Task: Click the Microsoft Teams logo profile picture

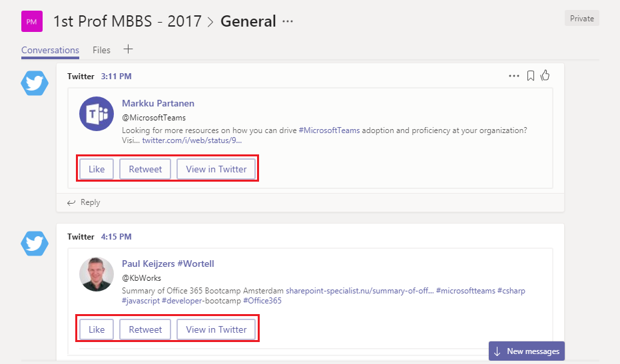Action: point(96,114)
